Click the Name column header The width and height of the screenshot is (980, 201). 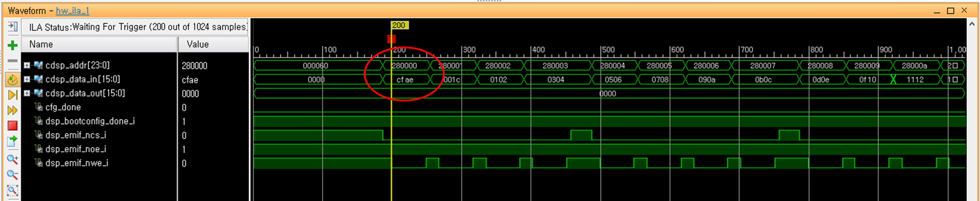pyautogui.click(x=99, y=44)
